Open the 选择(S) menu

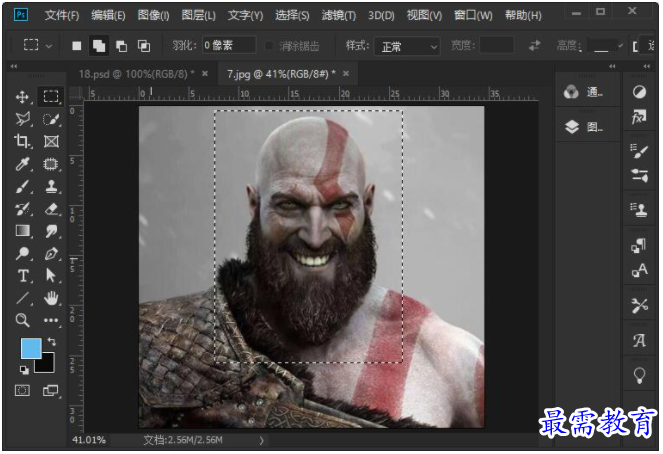pos(292,16)
